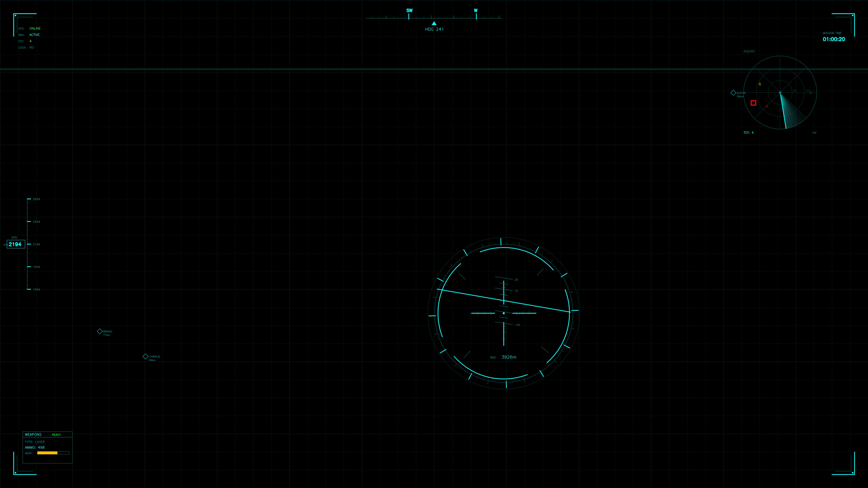Click the RNG 3926m range readout
Viewport: 868px width, 488px height.
(x=503, y=357)
